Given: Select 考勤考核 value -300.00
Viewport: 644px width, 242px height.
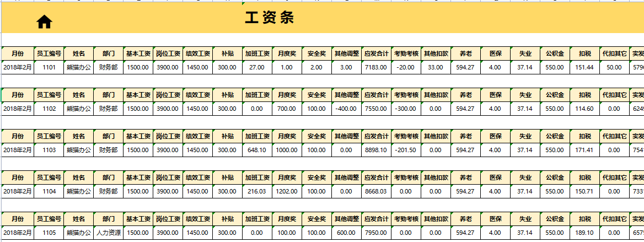Looking at the screenshot, I should point(406,109).
